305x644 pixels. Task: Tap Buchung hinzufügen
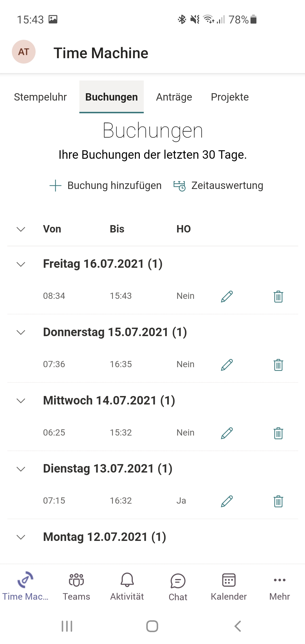tap(105, 186)
